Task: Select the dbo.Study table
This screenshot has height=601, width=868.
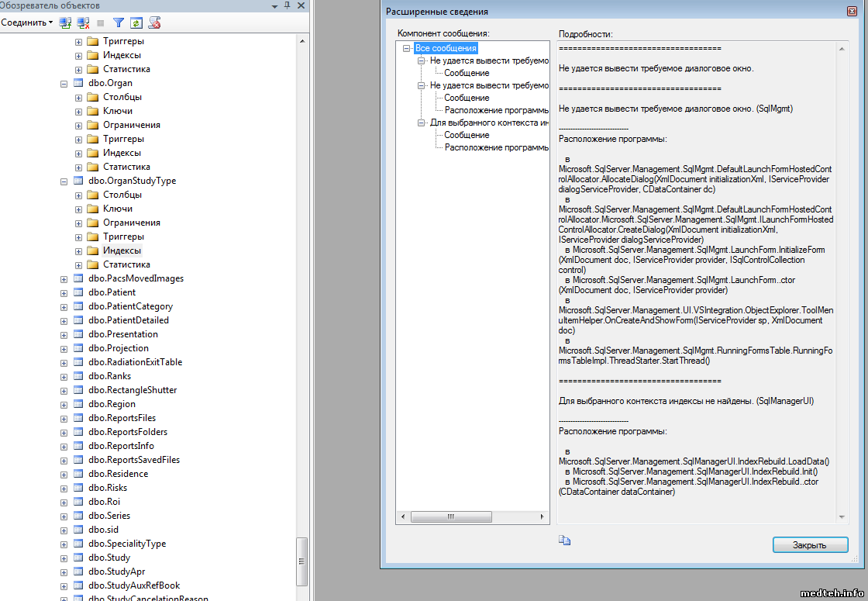Action: (x=109, y=558)
